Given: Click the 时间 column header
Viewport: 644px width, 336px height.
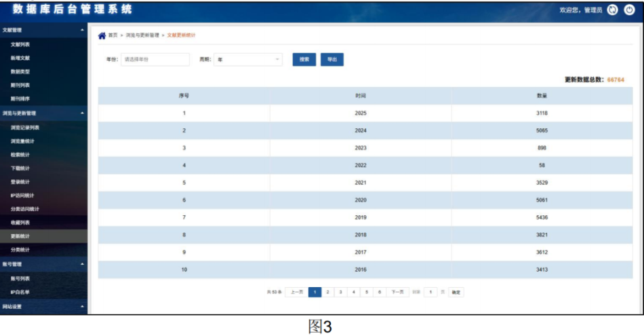Looking at the screenshot, I should 361,96.
